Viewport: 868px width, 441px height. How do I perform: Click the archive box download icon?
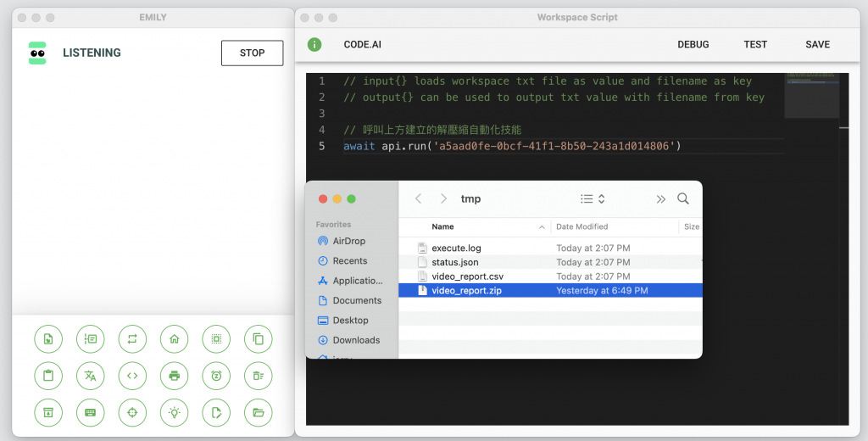48,413
